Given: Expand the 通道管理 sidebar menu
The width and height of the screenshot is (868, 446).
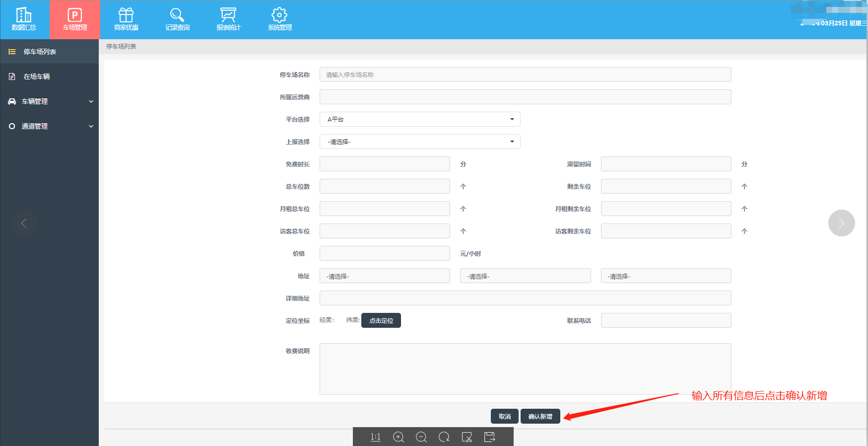Looking at the screenshot, I should [50, 126].
